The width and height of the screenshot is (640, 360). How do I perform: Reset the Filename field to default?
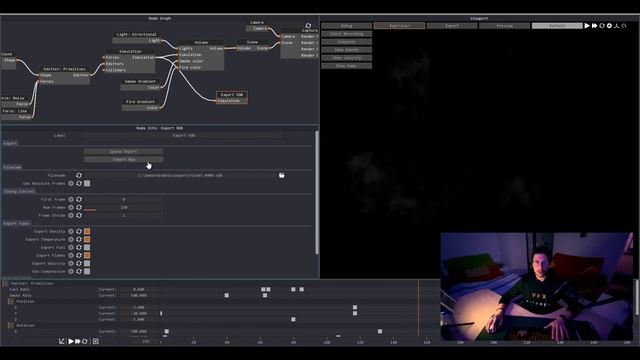pyautogui.click(x=79, y=176)
